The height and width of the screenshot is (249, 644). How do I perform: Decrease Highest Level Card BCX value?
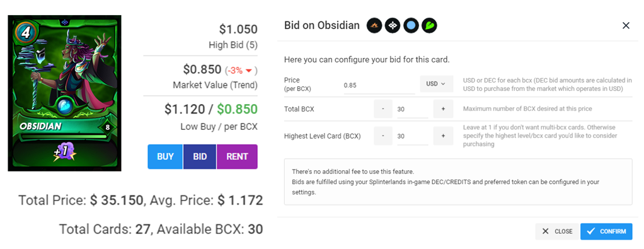coord(382,136)
